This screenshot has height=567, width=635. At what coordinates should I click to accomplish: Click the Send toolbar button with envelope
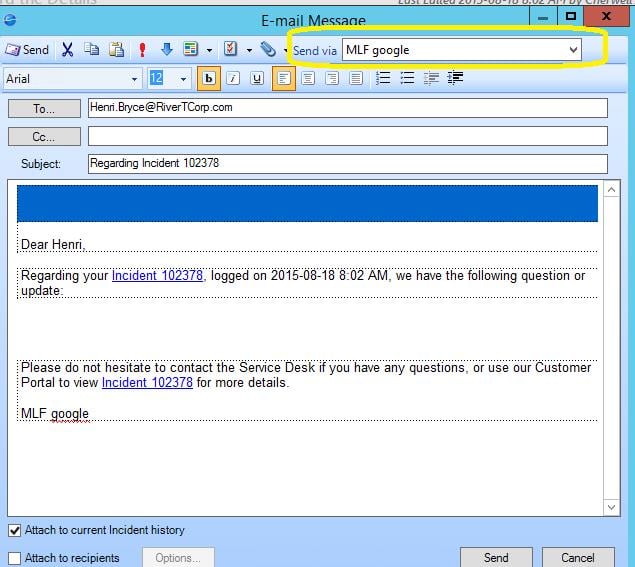27,50
